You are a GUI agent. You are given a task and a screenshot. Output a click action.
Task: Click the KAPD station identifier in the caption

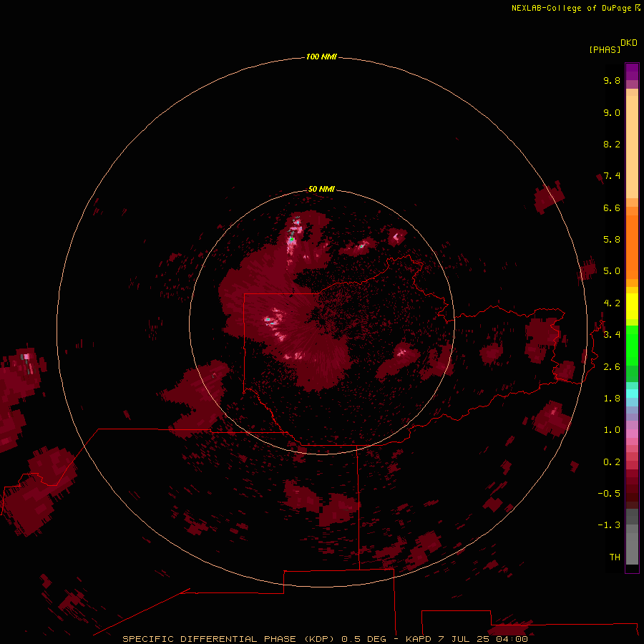coord(419,639)
